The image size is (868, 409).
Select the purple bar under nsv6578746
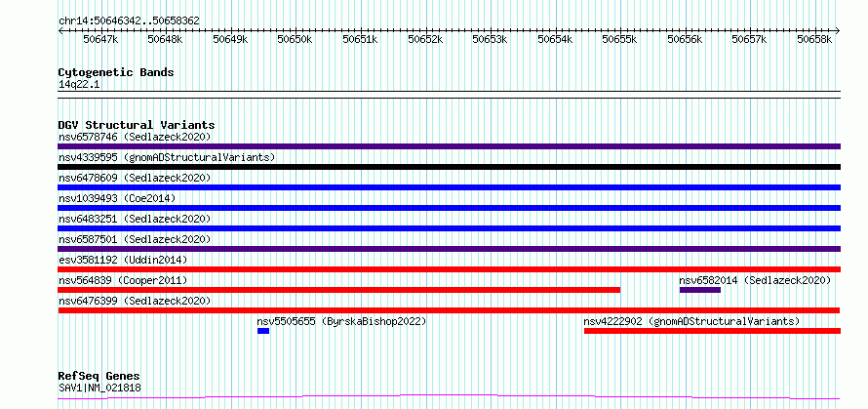(449, 146)
